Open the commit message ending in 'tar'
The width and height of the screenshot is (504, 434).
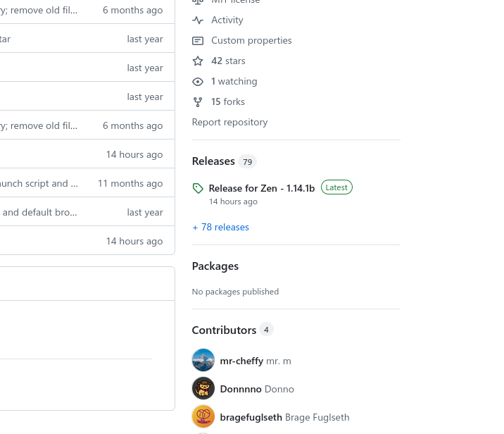5,39
